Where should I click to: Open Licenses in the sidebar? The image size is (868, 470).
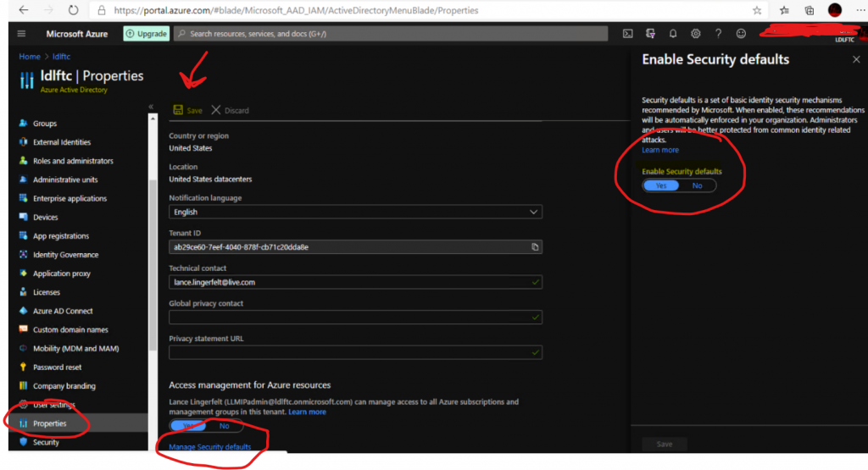pos(47,292)
